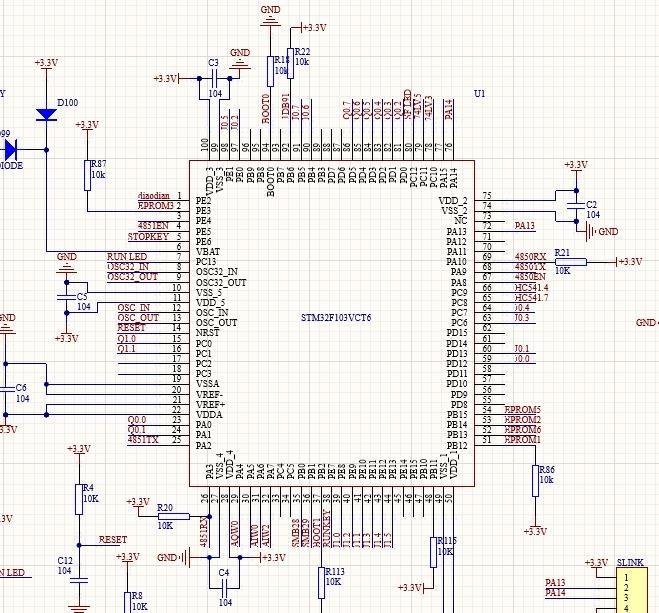Select the 4850TX net label
The height and width of the screenshot is (613, 659).
(530, 266)
